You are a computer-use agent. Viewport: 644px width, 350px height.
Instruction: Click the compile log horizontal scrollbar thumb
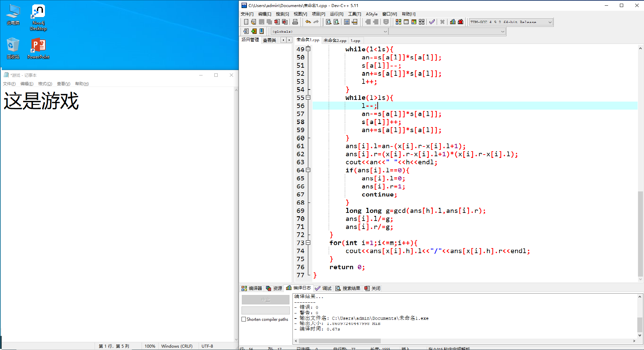tap(339, 341)
